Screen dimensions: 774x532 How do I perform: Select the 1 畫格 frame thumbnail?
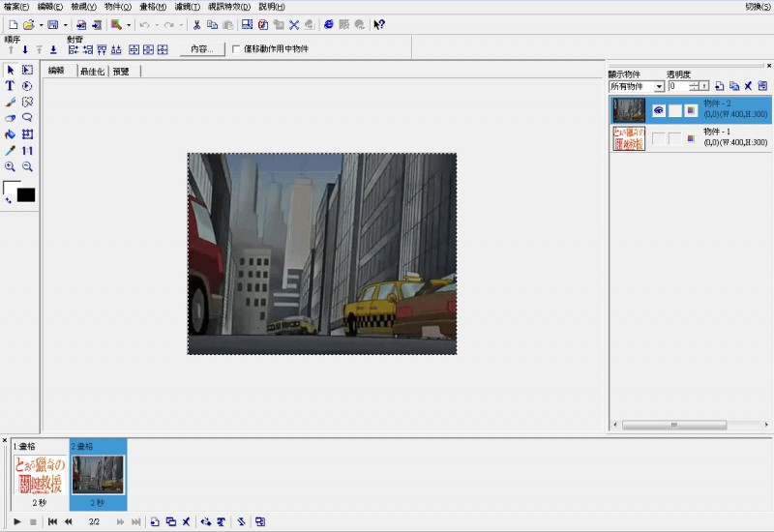pos(40,474)
